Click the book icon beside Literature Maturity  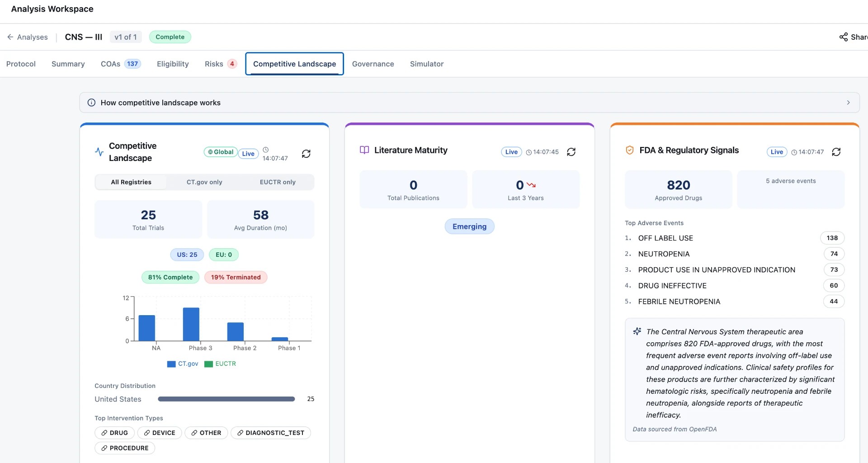[364, 150]
